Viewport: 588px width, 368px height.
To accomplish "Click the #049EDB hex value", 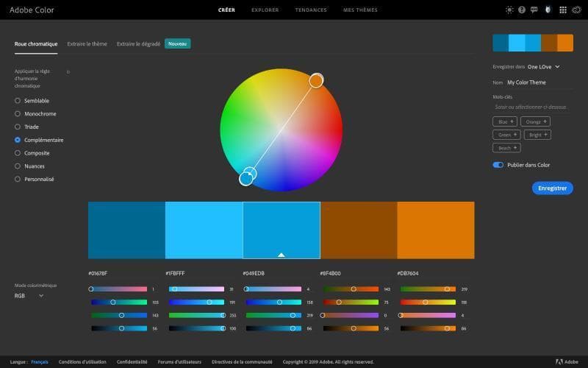I will [254, 273].
